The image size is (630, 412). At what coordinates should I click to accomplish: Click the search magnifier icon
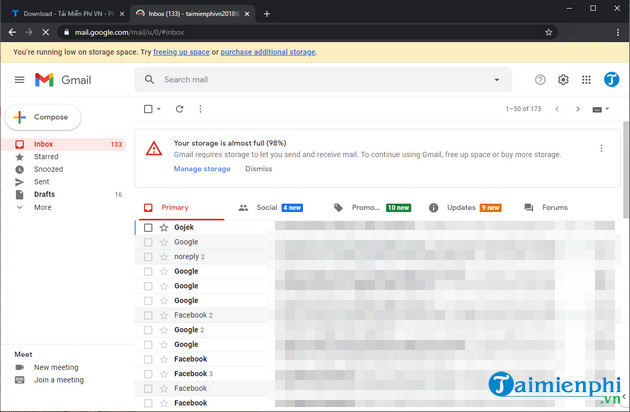click(149, 80)
